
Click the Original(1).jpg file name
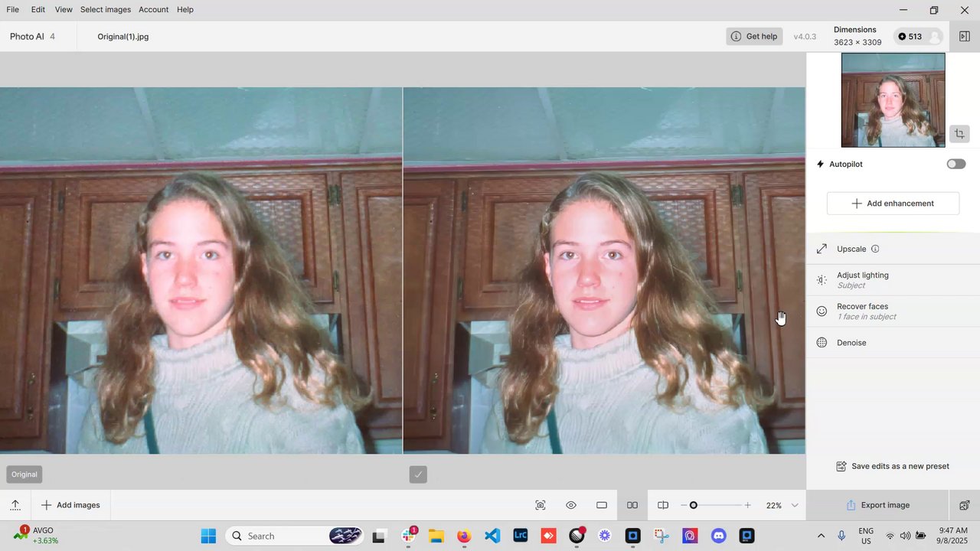pos(123,36)
